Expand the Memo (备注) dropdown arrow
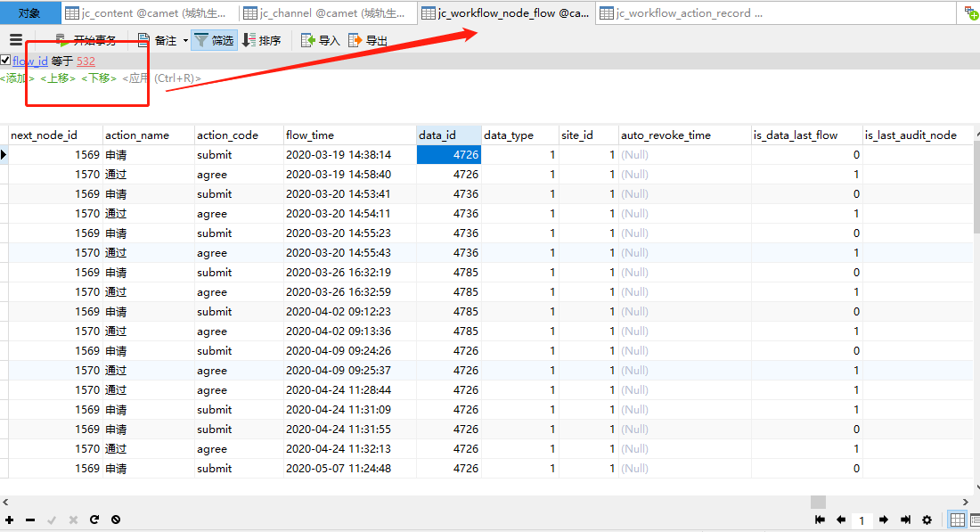This screenshot has height=532, width=980. point(185,41)
